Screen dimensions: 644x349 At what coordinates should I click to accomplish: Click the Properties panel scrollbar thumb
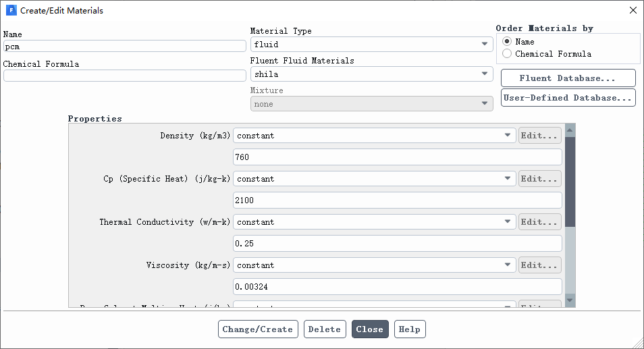coord(570,182)
